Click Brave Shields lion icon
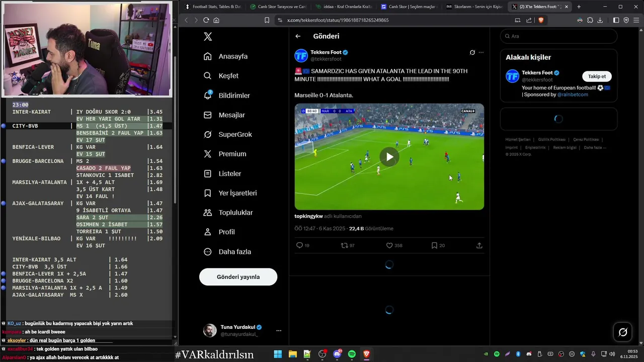This screenshot has height=362, width=644. point(541,20)
